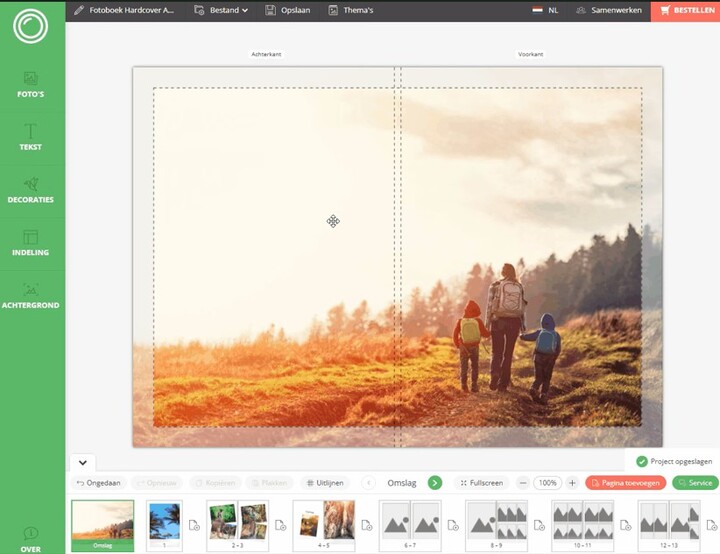Screen dimensions: 720x554
Task: Open the Service chat button
Action: click(x=695, y=483)
